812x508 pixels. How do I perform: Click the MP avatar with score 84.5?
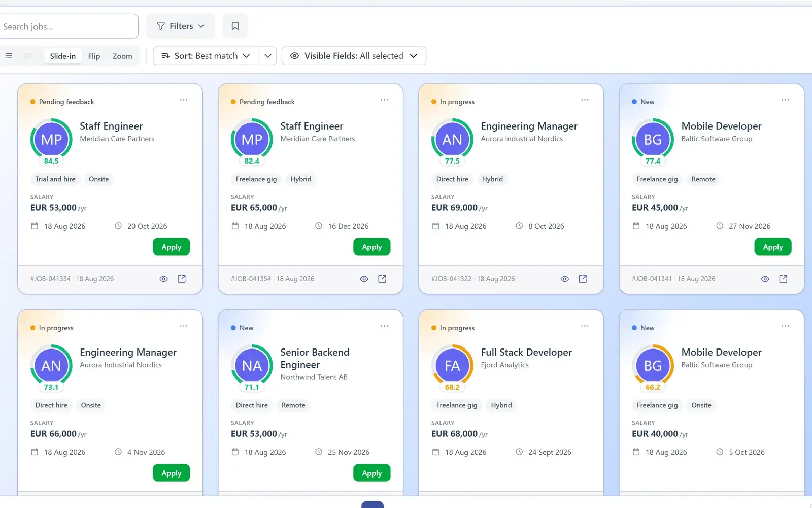pos(51,140)
